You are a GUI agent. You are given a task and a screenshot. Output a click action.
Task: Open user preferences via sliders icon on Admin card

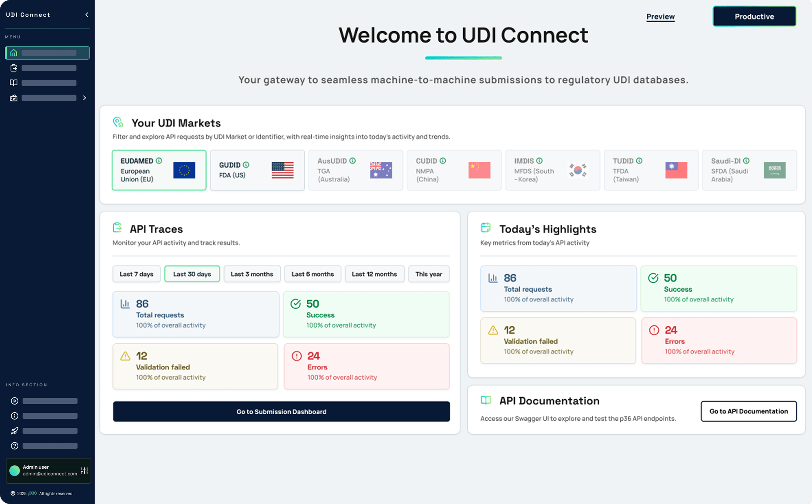click(x=84, y=470)
